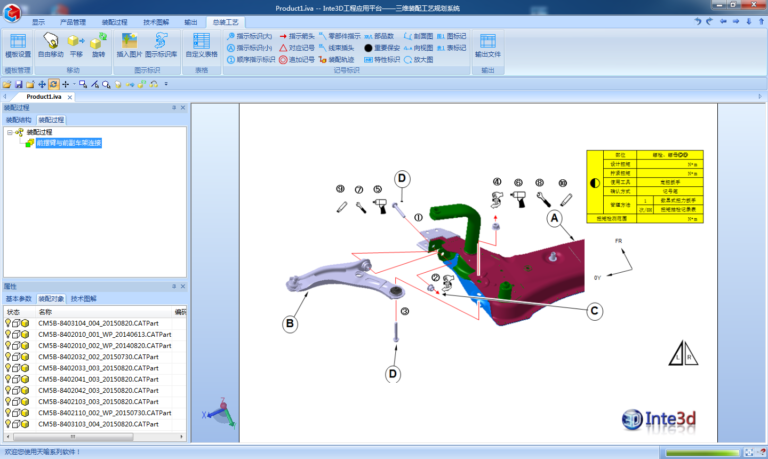Toggle visibility bulb for CM5B-8402103_003 row
Viewport: 768px width, 459px height.
tap(8, 401)
